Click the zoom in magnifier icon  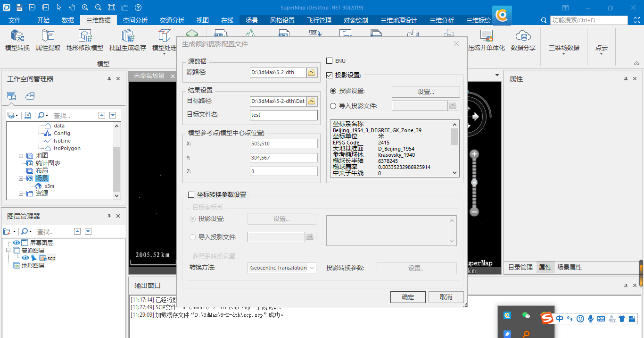point(85,8)
